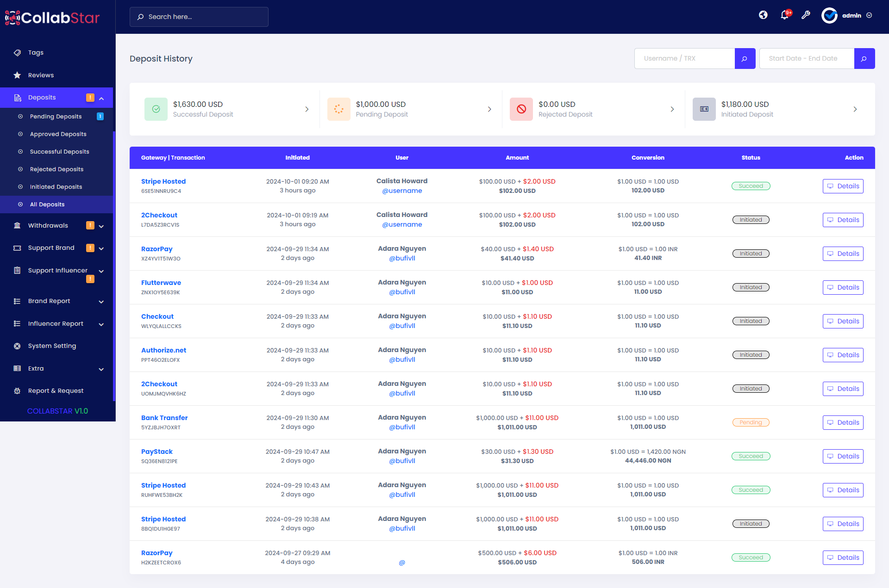Open Approved Deposits from the sidebar

point(58,134)
